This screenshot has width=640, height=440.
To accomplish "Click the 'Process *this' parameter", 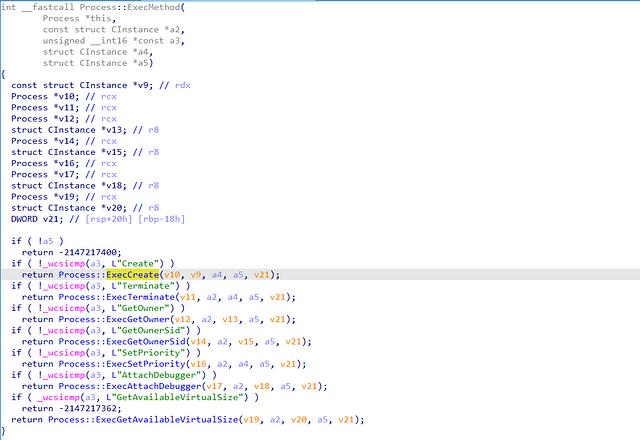I will [77, 19].
